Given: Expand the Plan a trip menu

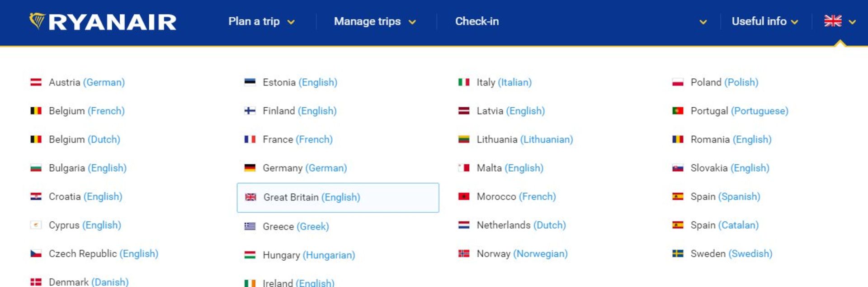Looking at the screenshot, I should (261, 21).
